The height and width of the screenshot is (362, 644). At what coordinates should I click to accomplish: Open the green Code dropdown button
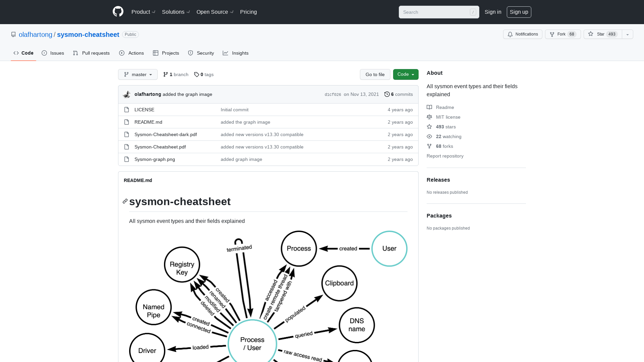[x=406, y=74]
